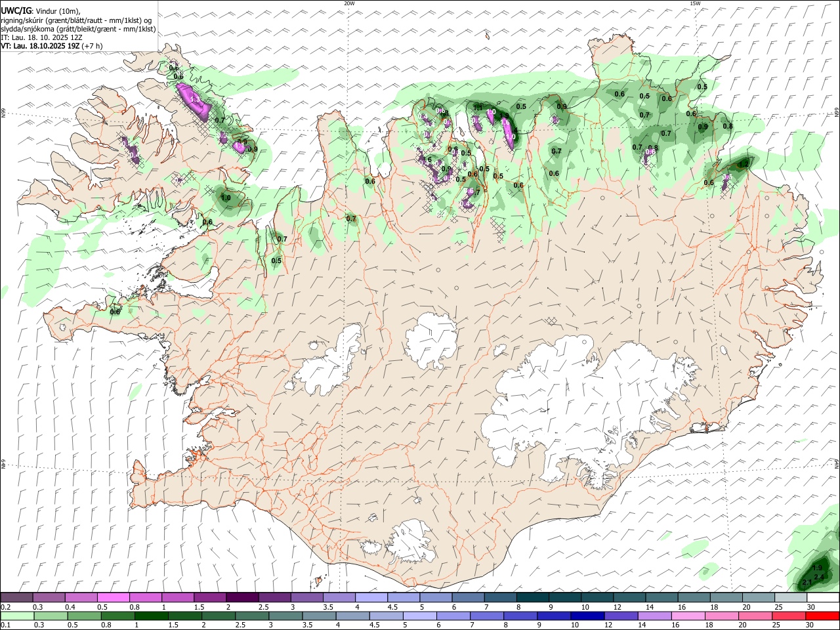840x630 pixels.
Task: Click the 'rigning/skúrir (grænt/blátt/rautt' legend line
Action: pos(76,20)
